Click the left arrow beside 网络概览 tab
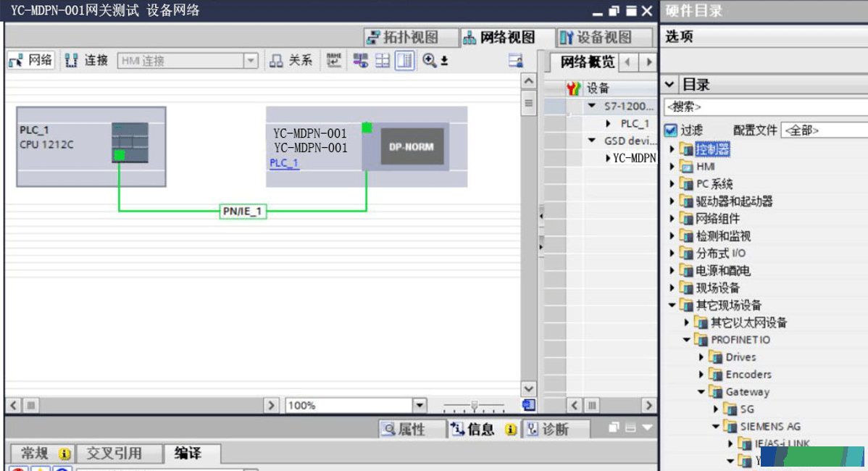868x471 pixels. coord(627,62)
